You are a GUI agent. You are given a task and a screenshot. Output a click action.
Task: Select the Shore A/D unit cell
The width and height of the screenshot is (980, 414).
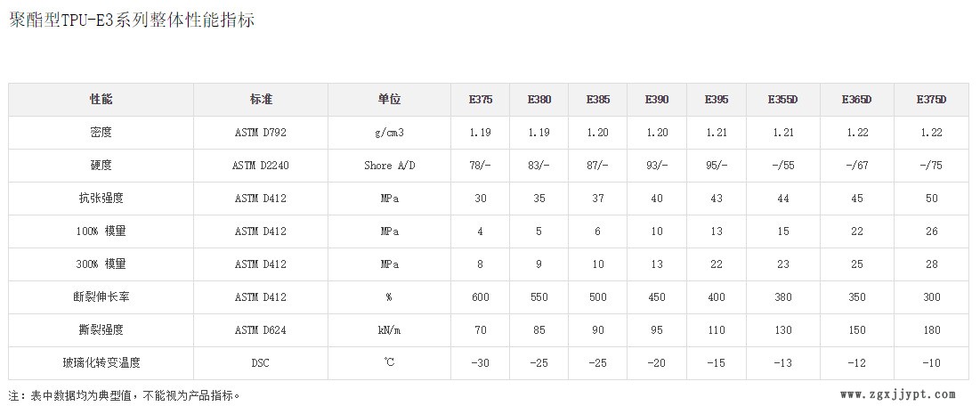pos(389,166)
